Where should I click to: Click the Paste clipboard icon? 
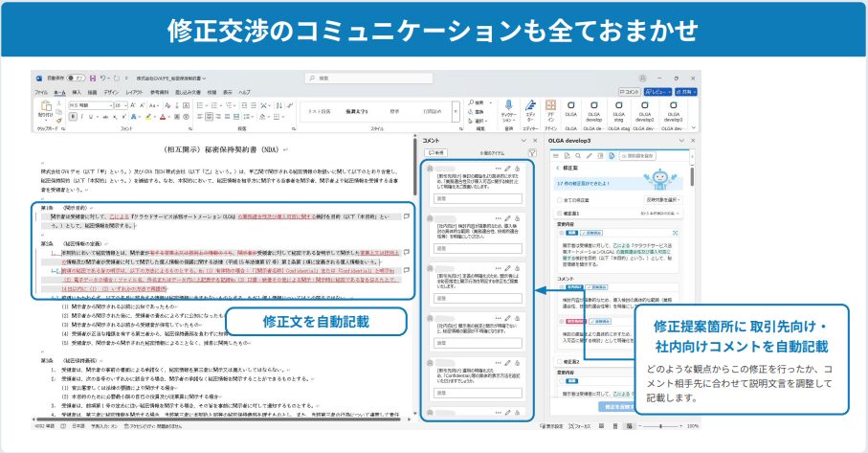[47, 105]
